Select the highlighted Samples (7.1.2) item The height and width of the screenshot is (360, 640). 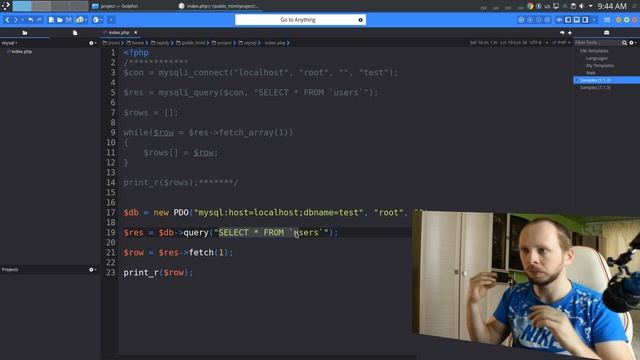click(607, 80)
